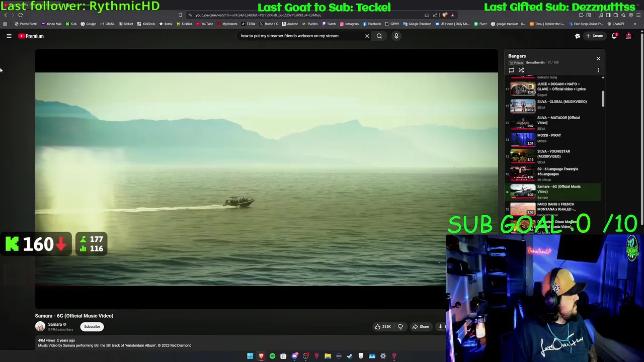Viewport: 644px width, 362px height.
Task: Open the Settings gear on taskbar
Action: (x=383, y=356)
